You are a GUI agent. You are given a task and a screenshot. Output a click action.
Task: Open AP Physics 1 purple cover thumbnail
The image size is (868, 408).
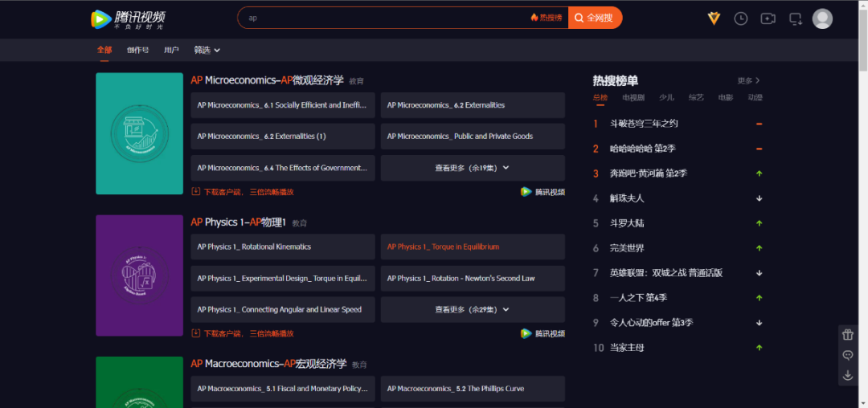(140, 275)
